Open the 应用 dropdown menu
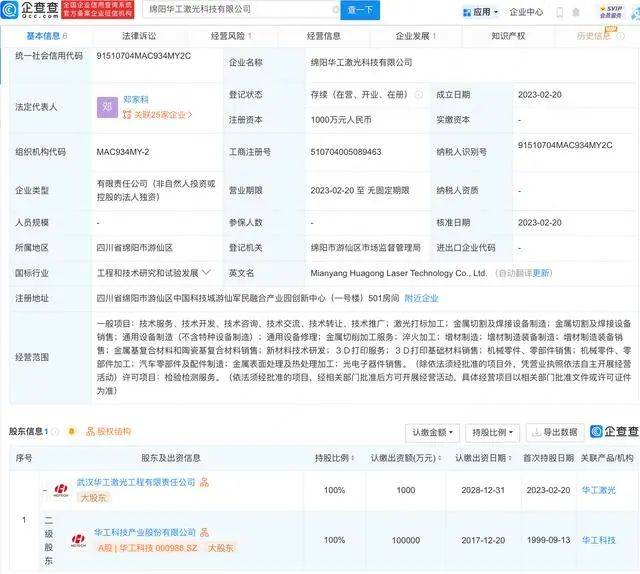This screenshot has height=574, width=640. [x=482, y=12]
